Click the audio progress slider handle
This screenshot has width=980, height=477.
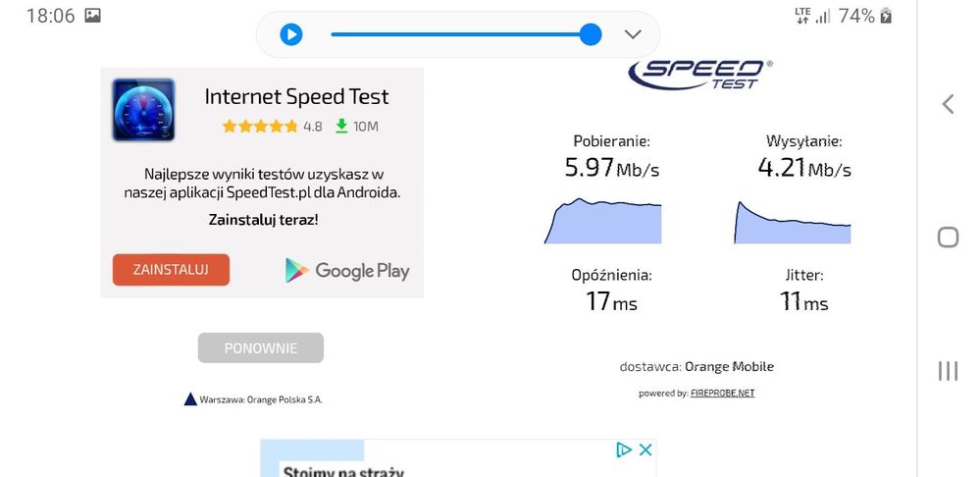tap(591, 34)
